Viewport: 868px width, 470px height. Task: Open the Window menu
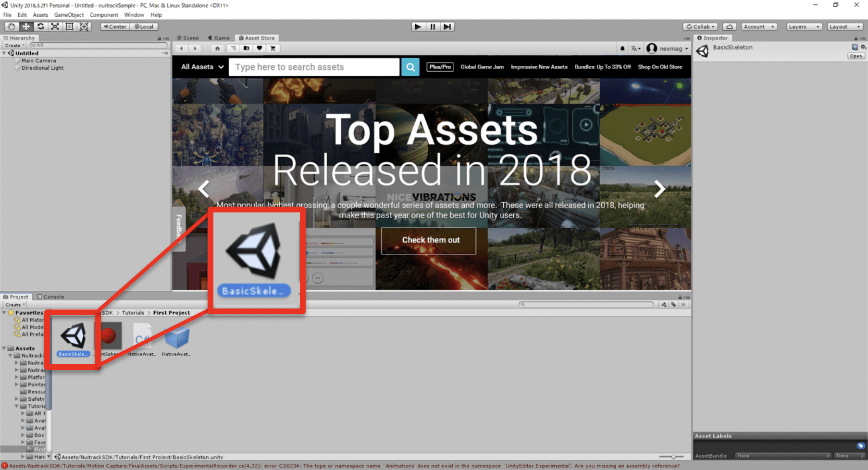(x=134, y=15)
